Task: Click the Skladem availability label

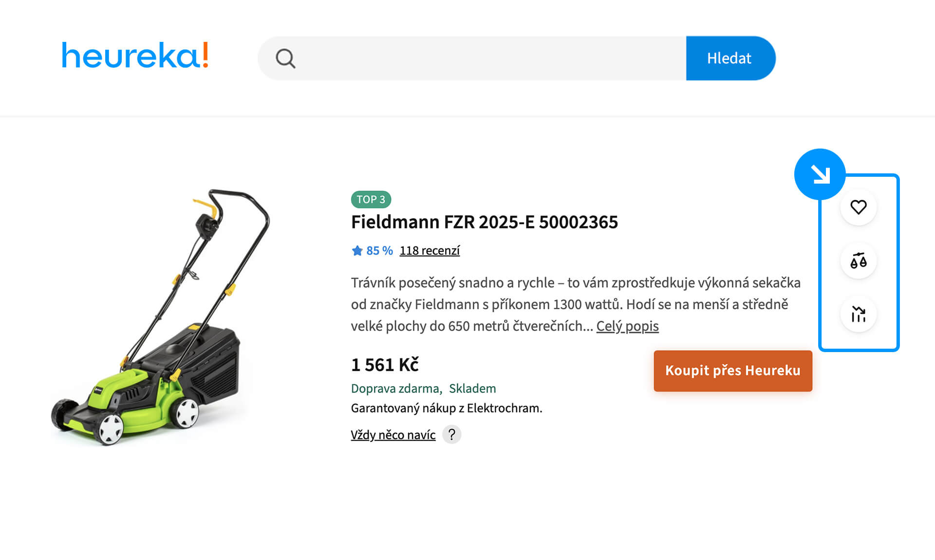Action: point(472,389)
